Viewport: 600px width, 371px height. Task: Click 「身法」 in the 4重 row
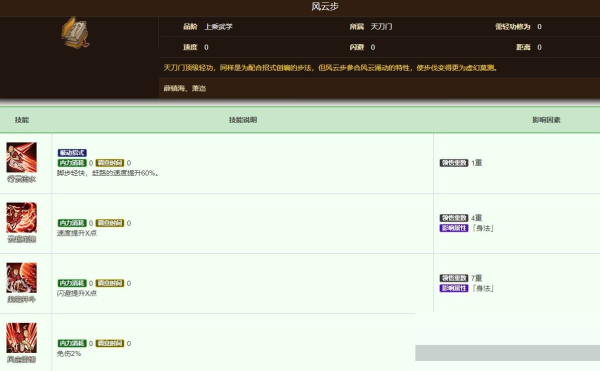[x=483, y=228]
